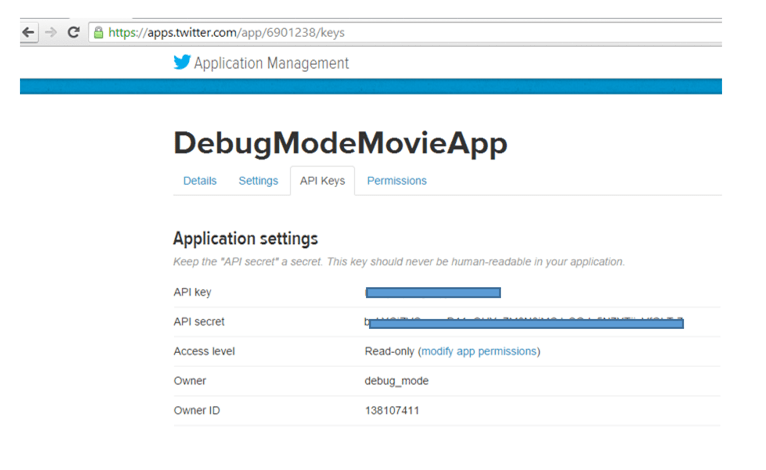Click the redacted API secret value
The width and height of the screenshot is (766, 470).
[x=525, y=323]
